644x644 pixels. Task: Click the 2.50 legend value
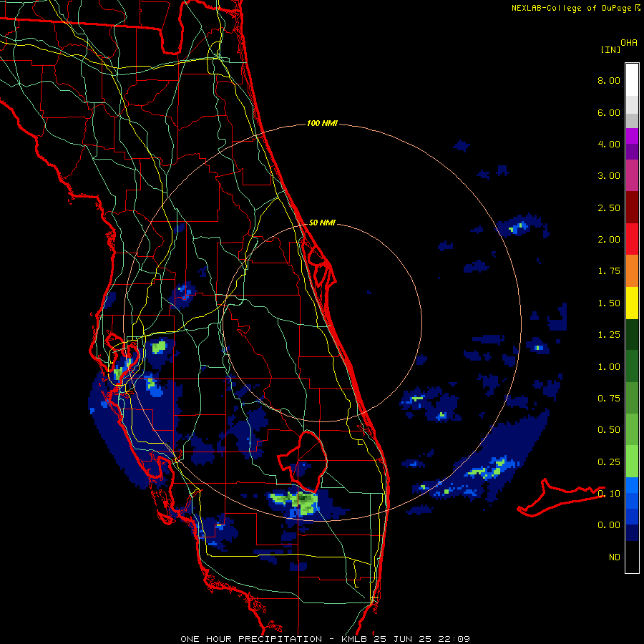609,208
